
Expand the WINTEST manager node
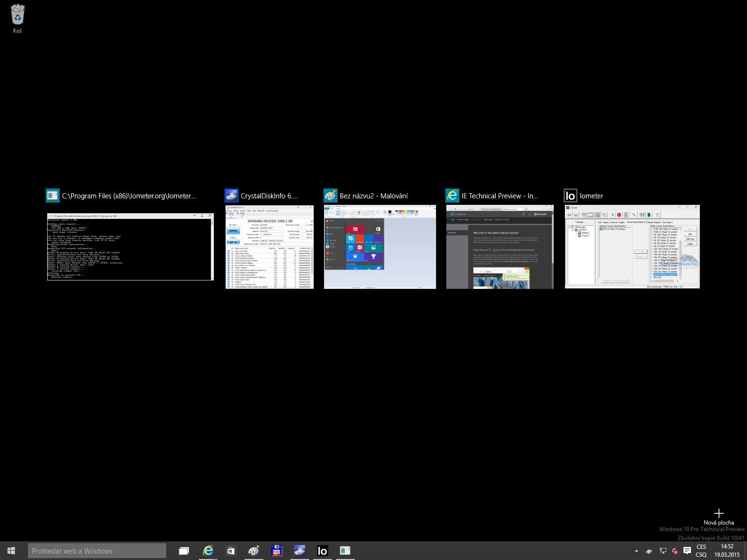572,230
